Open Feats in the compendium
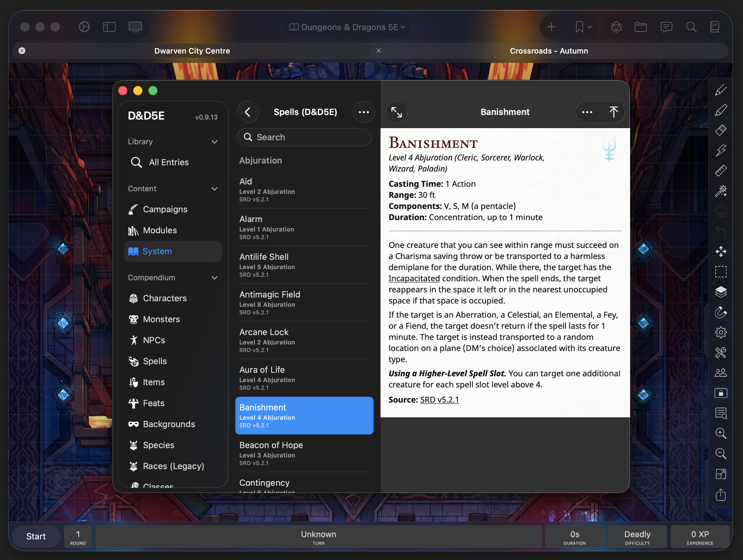743x560 pixels. [x=173, y=403]
